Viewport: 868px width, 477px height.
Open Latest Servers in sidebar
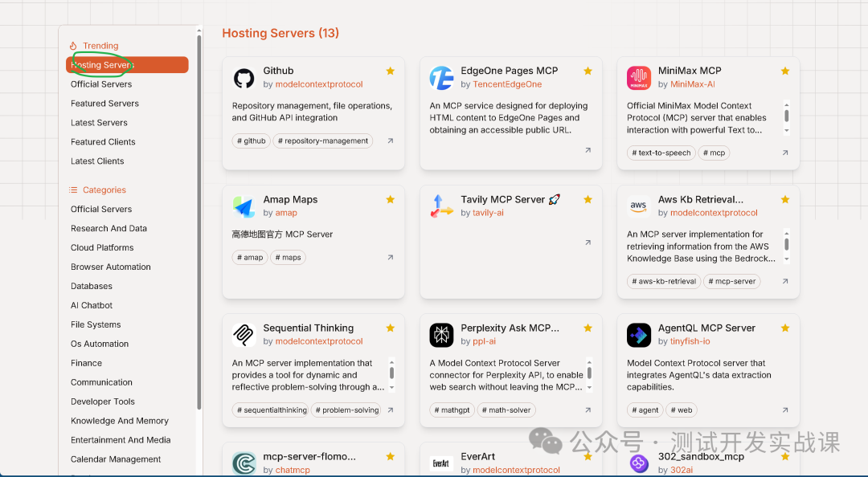point(99,123)
